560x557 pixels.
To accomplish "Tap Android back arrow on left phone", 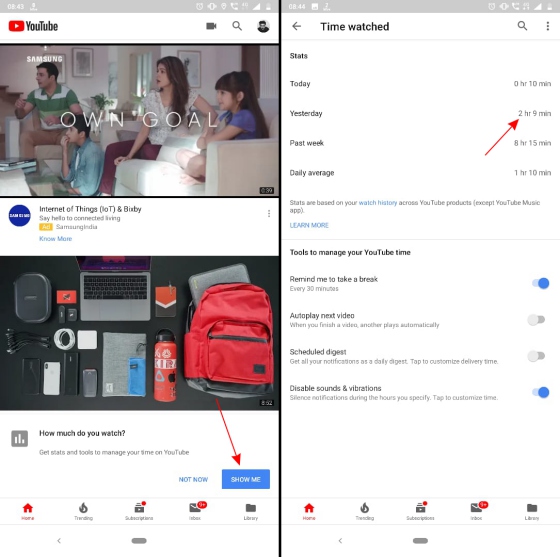I will point(59,541).
